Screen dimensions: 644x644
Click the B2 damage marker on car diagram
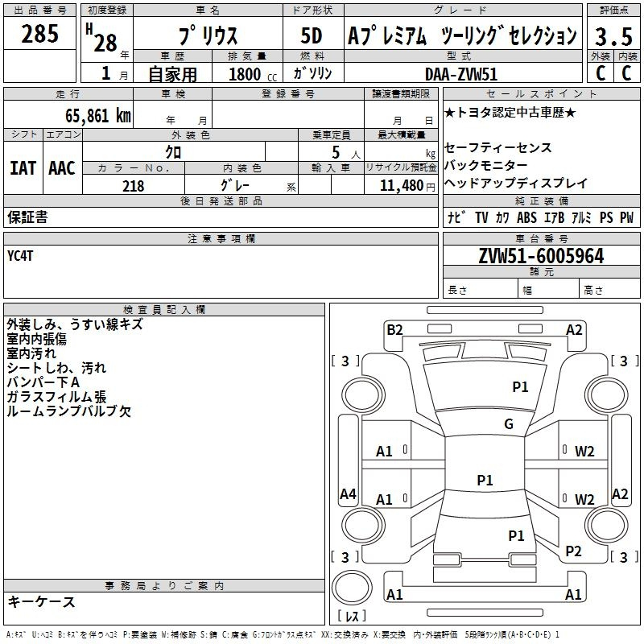click(x=394, y=329)
